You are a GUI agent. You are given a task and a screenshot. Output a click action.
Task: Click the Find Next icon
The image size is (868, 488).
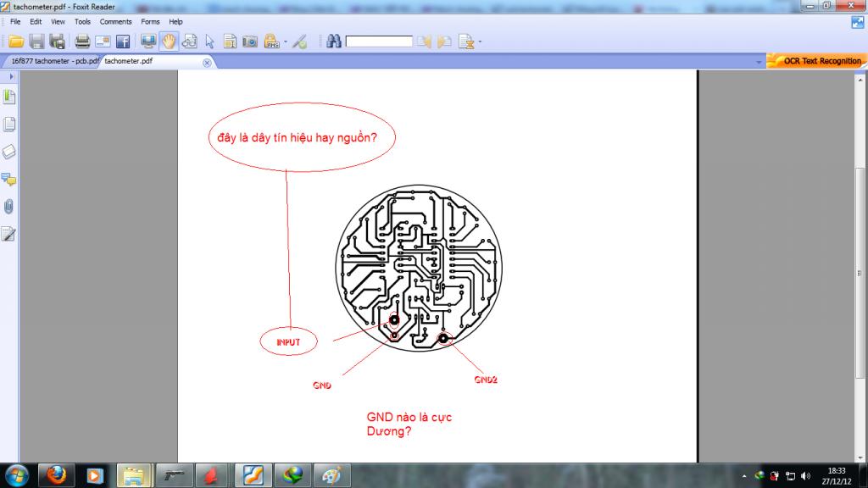444,42
